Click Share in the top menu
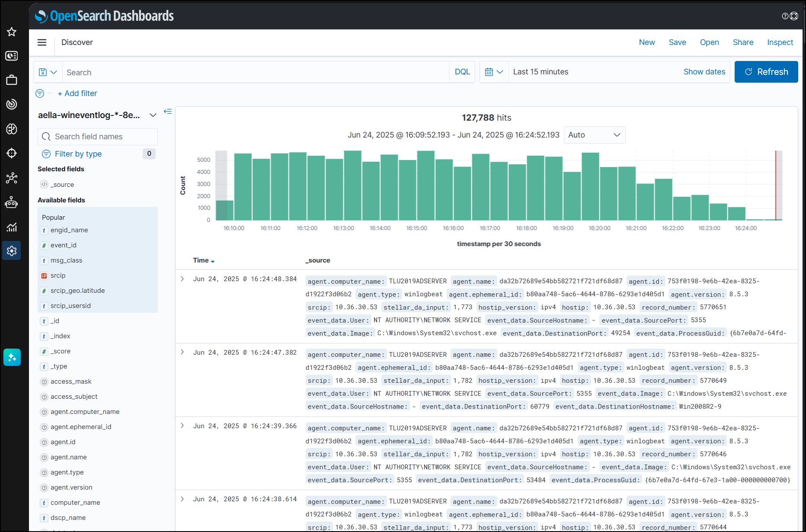 [x=743, y=42]
